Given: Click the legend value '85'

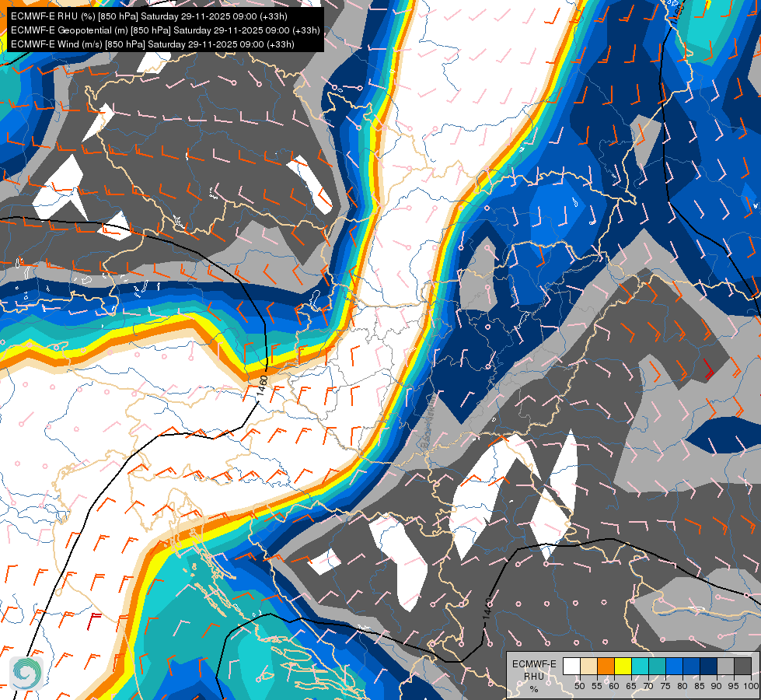Looking at the screenshot, I should (x=700, y=686).
